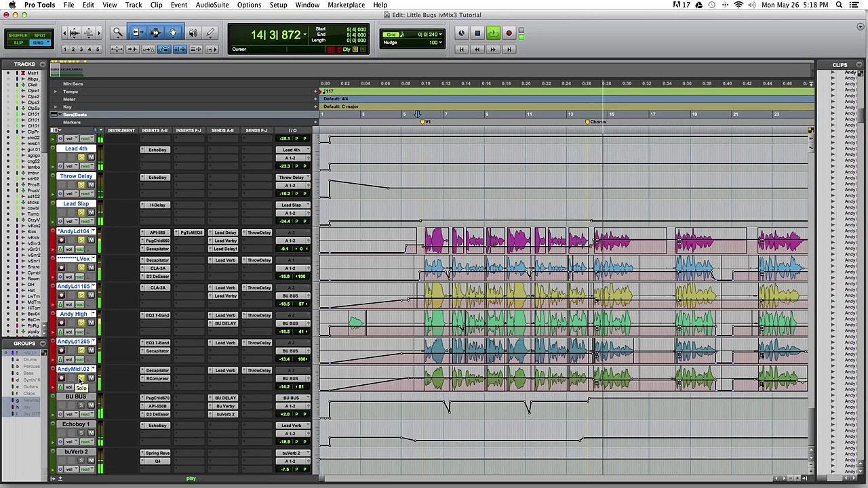Screen dimensions: 868x488
Task: Select the Grabber hand tool
Action: (x=173, y=33)
